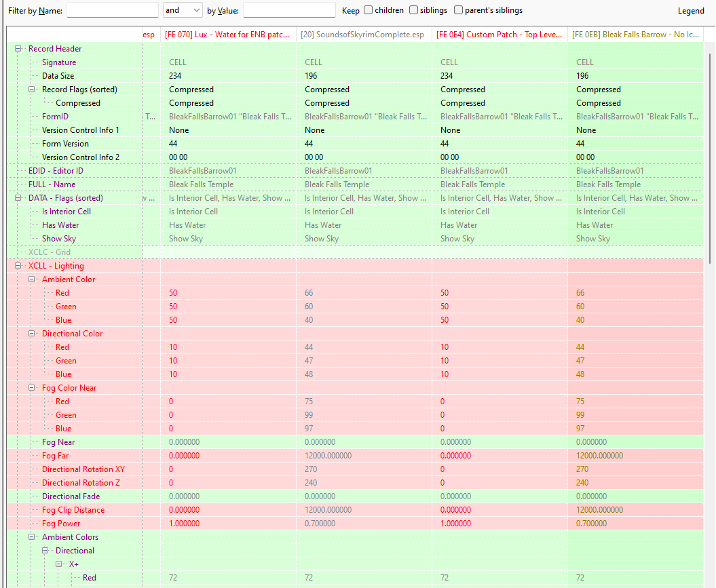This screenshot has width=716, height=588.
Task: Click Data Size 196 in SoundsofSkyrimComplete column
Action: click(311, 76)
